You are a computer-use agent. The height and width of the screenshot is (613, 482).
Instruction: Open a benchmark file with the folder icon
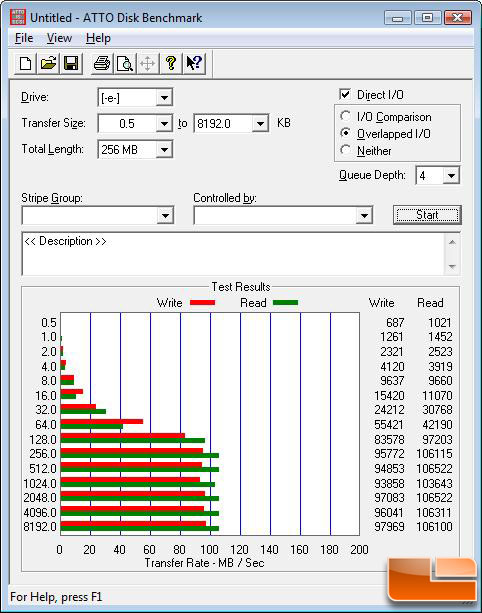pos(48,63)
